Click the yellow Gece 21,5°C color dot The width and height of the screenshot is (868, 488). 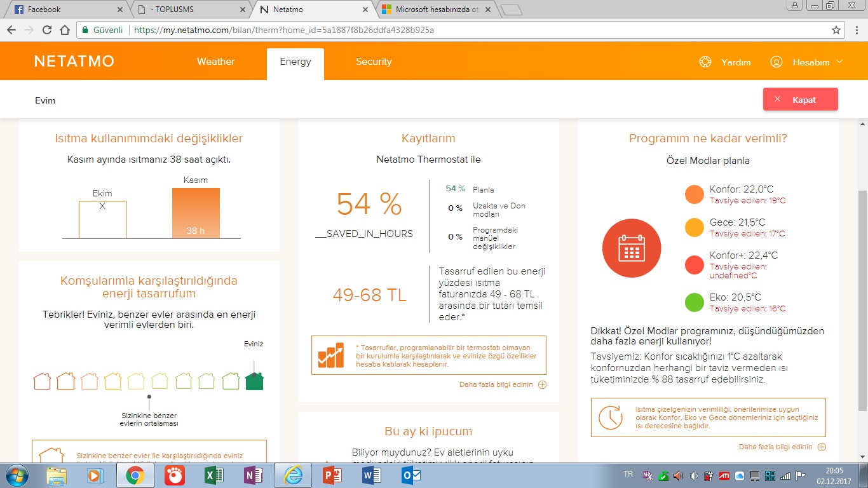pos(695,227)
